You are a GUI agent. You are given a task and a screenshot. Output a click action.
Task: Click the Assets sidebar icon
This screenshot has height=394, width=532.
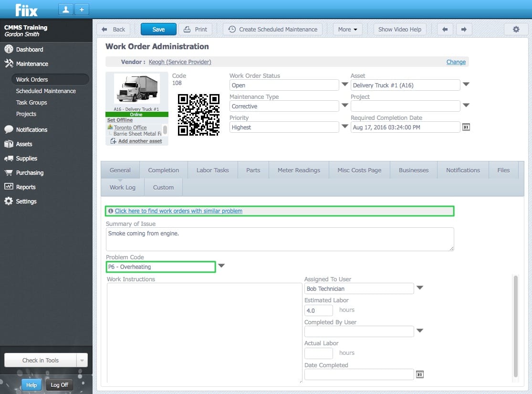click(x=10, y=144)
